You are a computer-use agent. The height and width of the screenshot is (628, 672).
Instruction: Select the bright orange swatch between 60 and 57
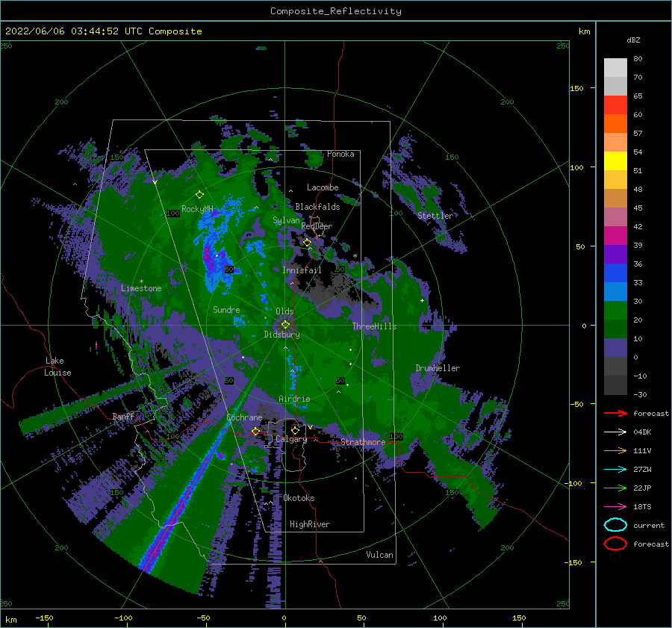point(615,123)
